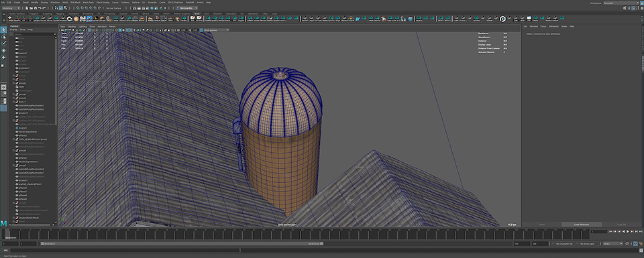Toggle the loop playback icon

[x=627, y=244]
